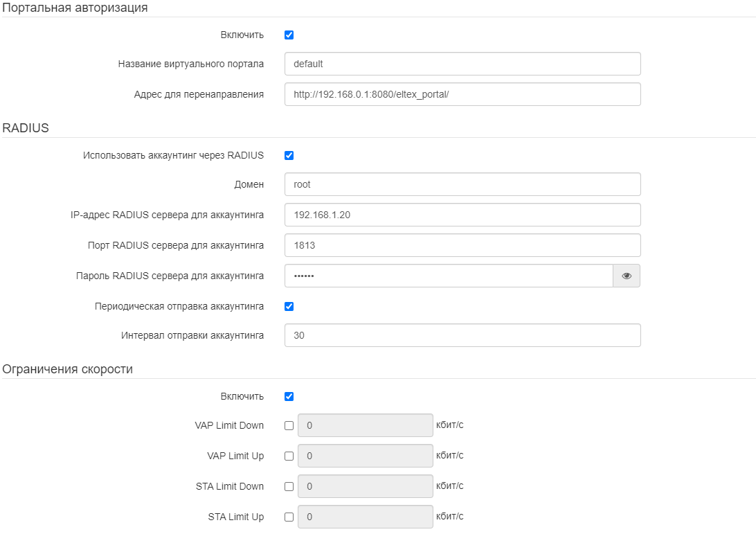Viewport: 756px width, 534px height.
Task: Click the Интервал отправки аккаунтинга field
Action: [x=462, y=335]
